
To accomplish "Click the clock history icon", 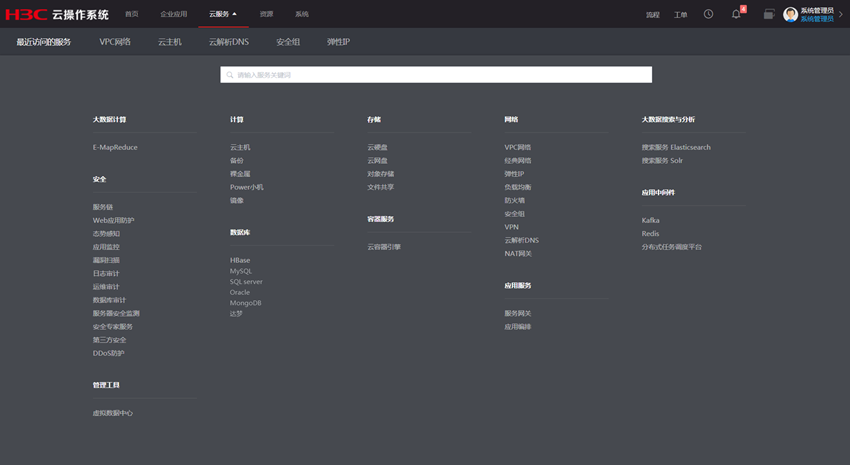I will [708, 14].
